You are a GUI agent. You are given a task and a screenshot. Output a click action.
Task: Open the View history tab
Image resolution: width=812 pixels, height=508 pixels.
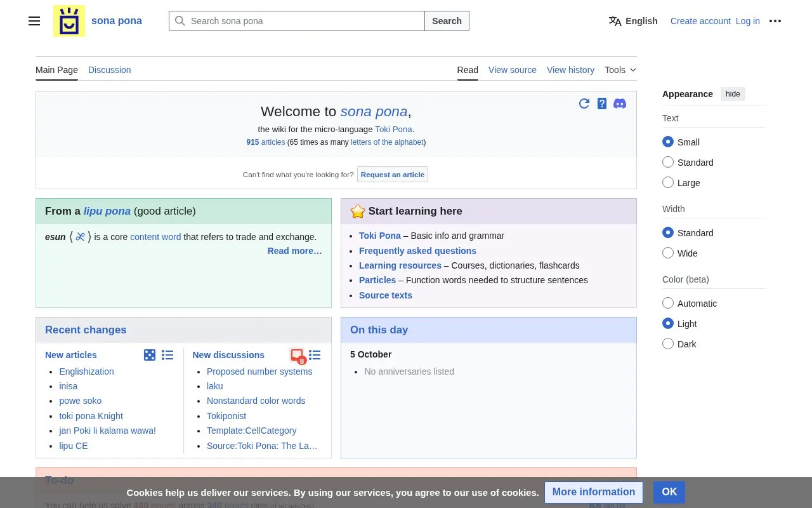(x=571, y=70)
